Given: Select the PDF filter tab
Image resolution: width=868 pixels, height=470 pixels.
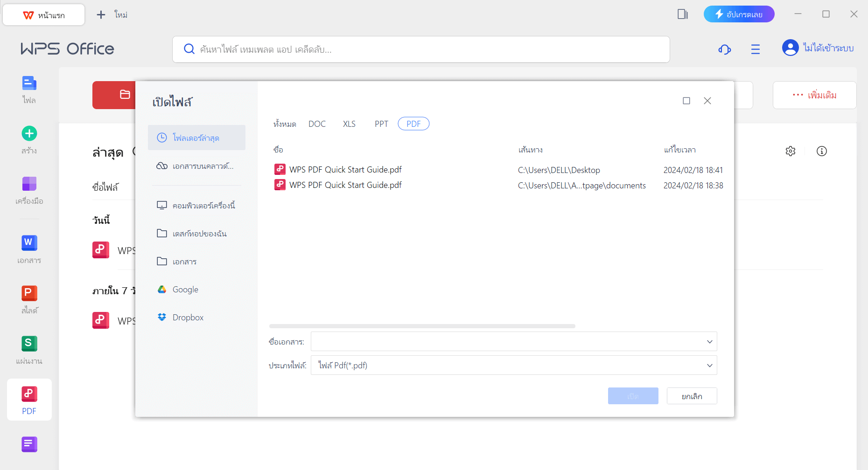Looking at the screenshot, I should (413, 124).
